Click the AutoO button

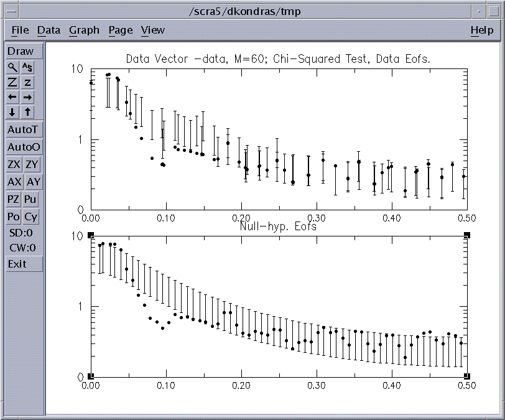24,147
